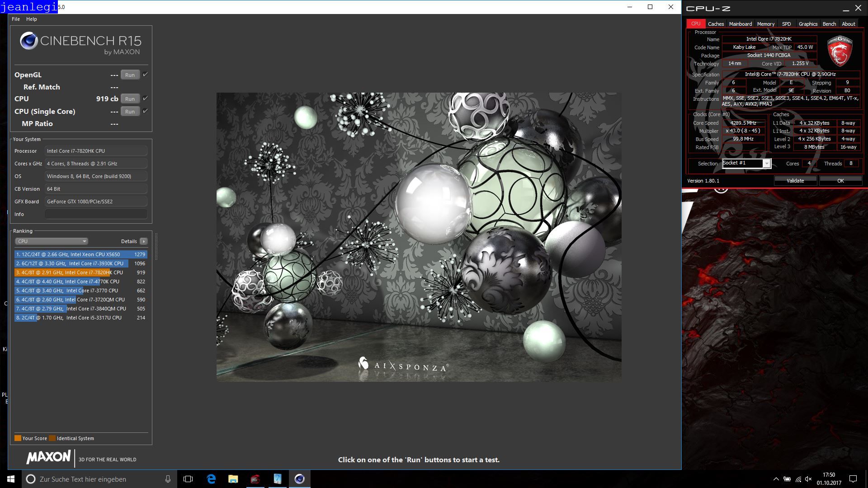Switch to the Caches tab in CPU-Z
The height and width of the screenshot is (488, 868).
click(716, 24)
